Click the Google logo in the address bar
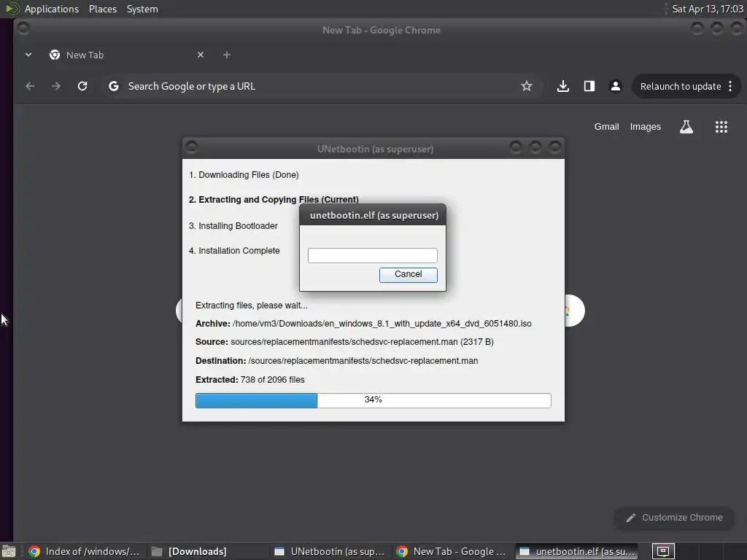Image resolution: width=747 pixels, height=560 pixels. point(113,86)
